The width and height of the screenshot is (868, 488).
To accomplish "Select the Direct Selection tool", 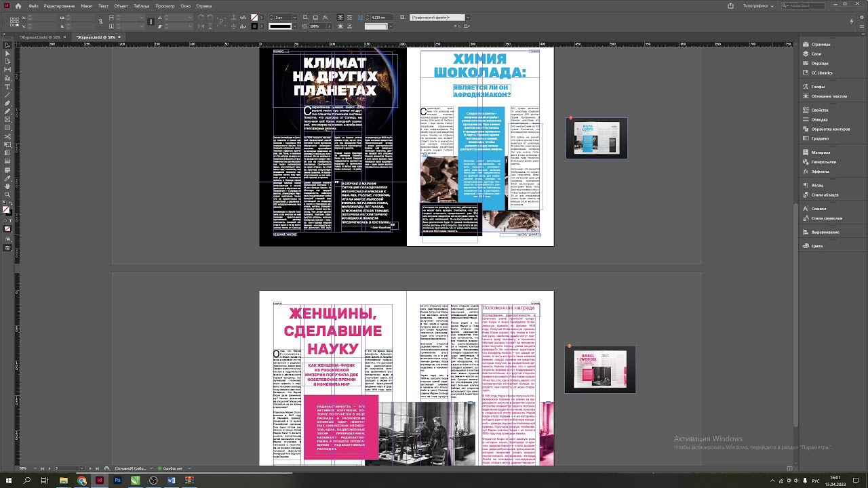I will pyautogui.click(x=7, y=54).
